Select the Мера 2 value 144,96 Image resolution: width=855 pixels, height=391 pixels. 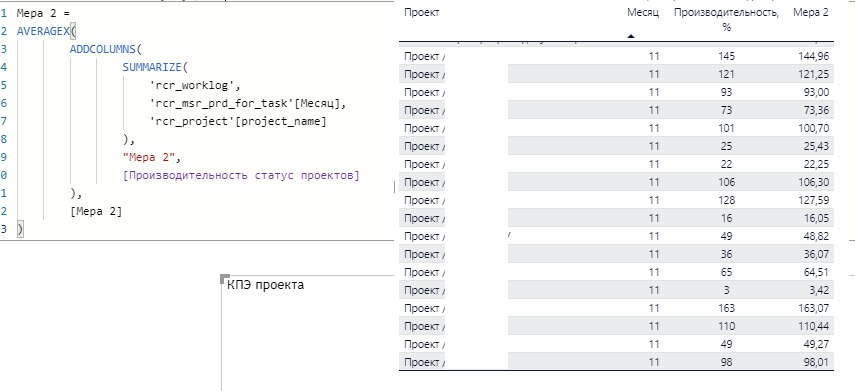pyautogui.click(x=814, y=56)
